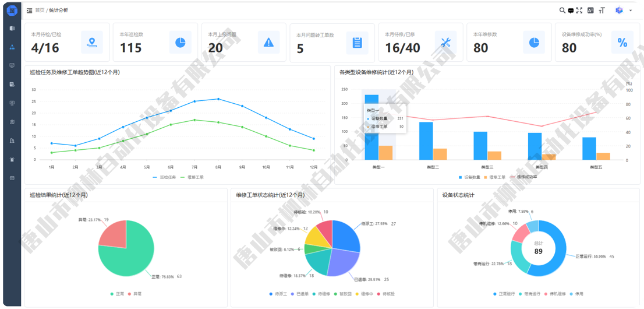Click the user avatar in top right
The image size is (644, 309).
619,10
